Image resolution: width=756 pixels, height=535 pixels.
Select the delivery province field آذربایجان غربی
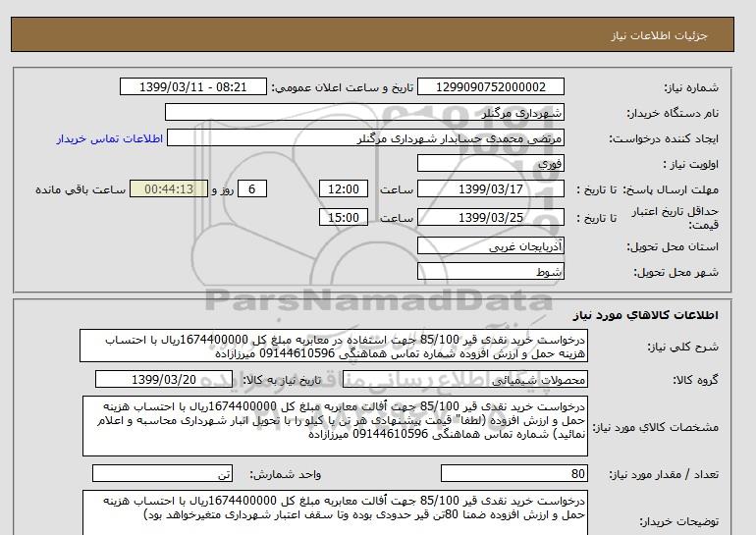pyautogui.click(x=490, y=246)
